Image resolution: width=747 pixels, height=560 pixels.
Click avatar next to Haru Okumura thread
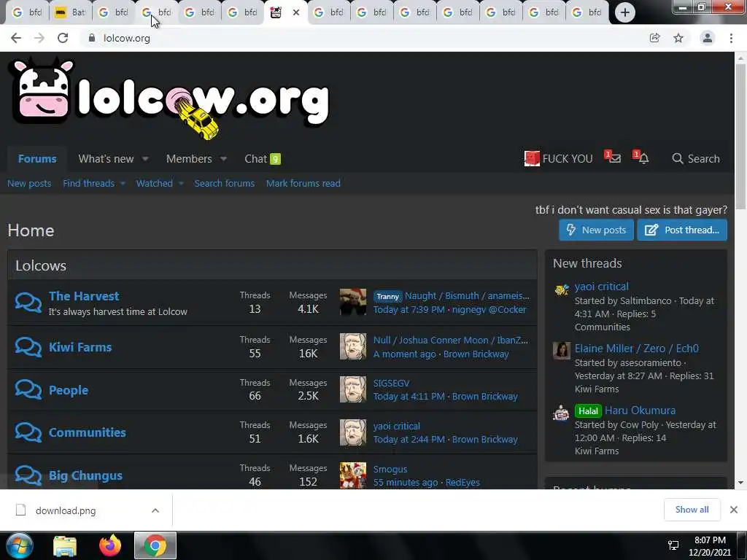(562, 413)
